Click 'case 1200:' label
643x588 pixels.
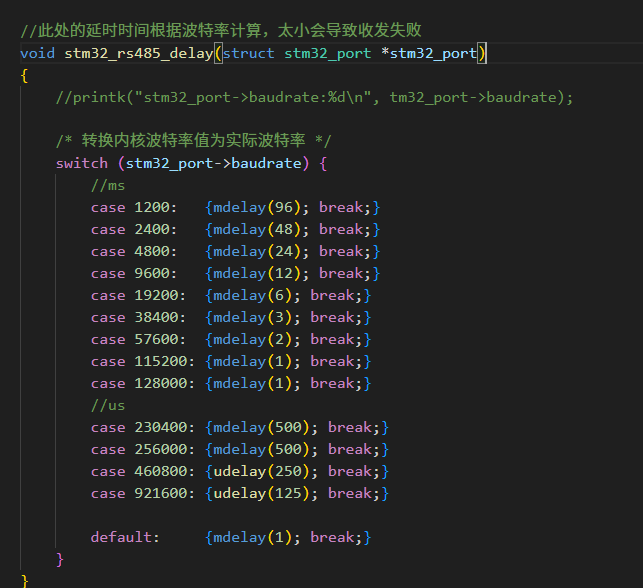click(134, 207)
